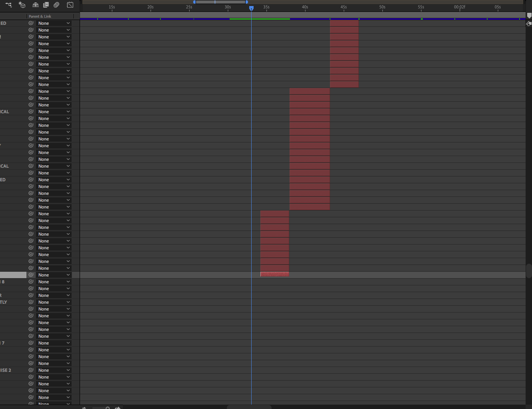
Task: Click the 30s mark on the time ruler
Action: point(228,7)
